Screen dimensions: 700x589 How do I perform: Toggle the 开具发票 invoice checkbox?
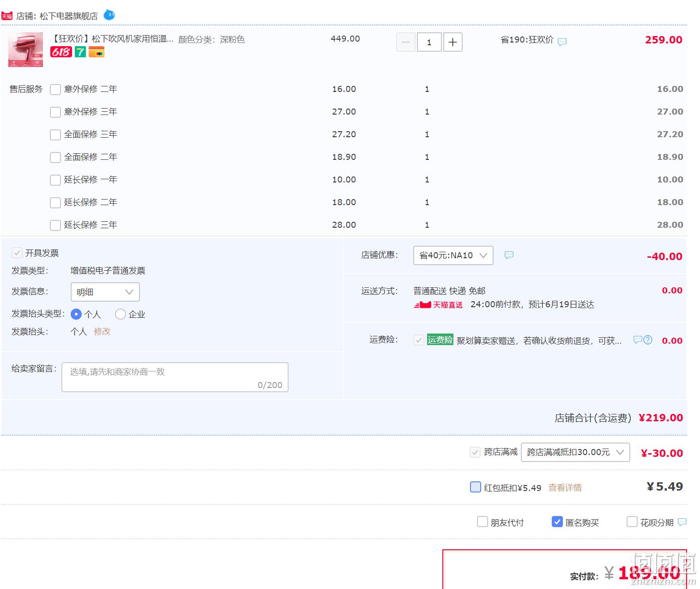pos(17,253)
